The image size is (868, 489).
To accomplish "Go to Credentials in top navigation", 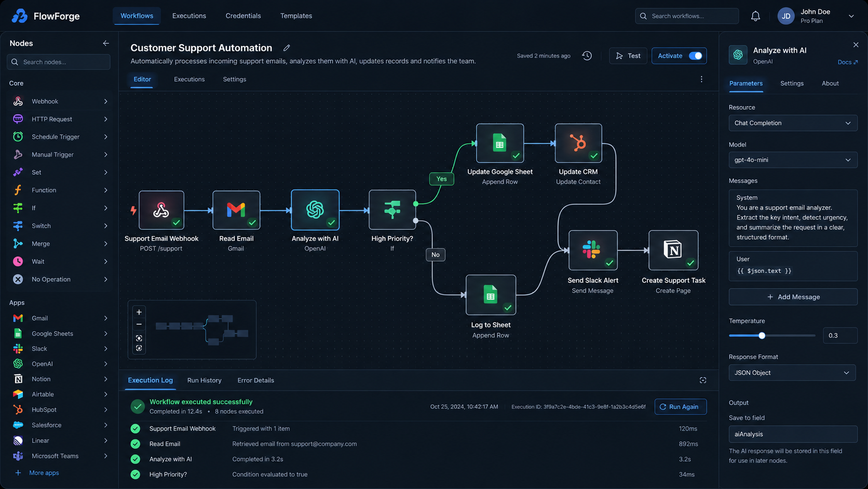I will point(243,16).
